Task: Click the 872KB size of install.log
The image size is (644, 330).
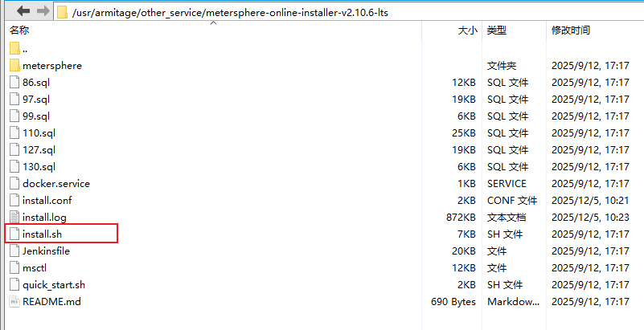Action: (x=461, y=218)
